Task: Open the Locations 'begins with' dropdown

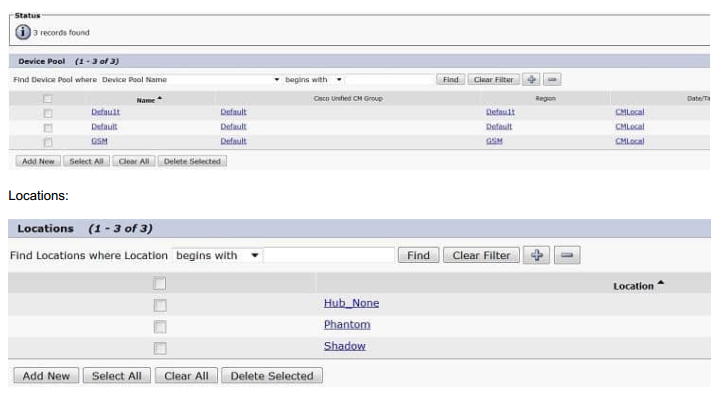Action: pyautogui.click(x=217, y=255)
